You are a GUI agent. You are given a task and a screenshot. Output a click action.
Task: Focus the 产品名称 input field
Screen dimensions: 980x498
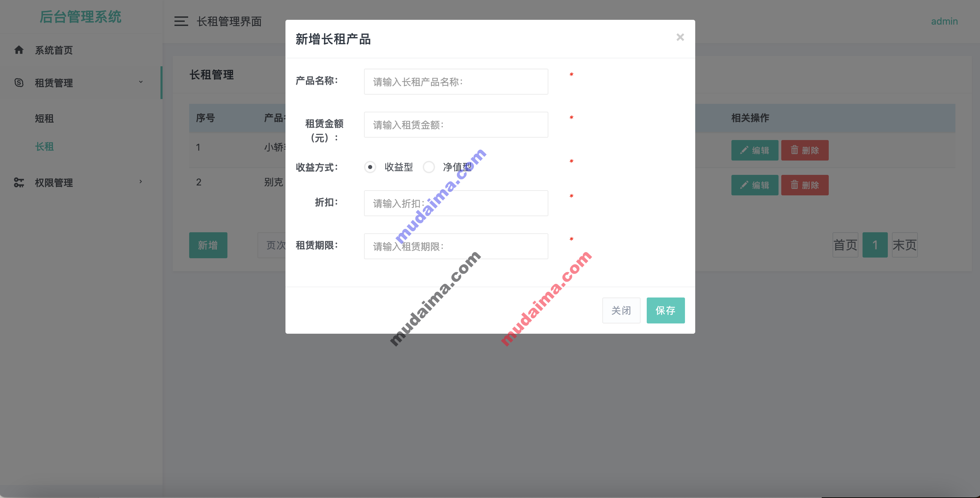[456, 82]
